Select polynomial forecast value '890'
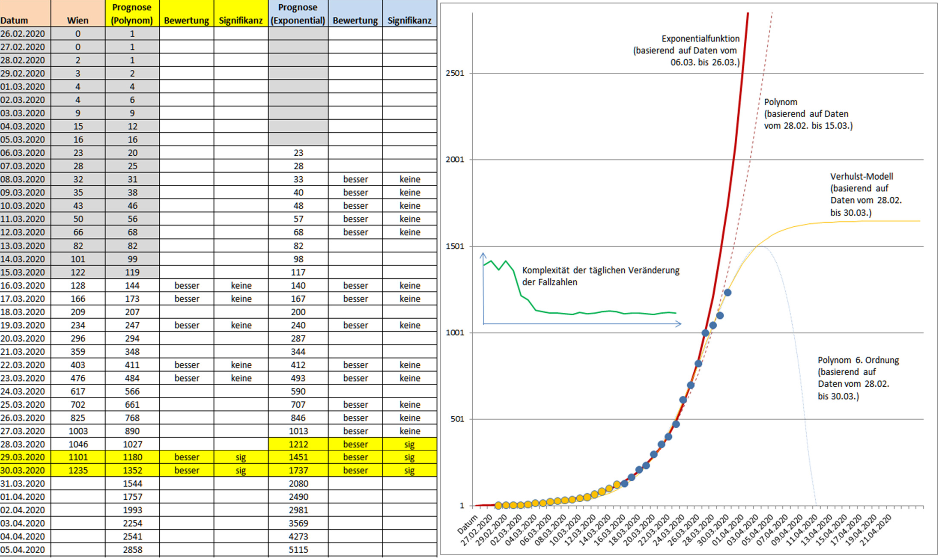Viewport: 939px width, 560px height. [x=132, y=431]
